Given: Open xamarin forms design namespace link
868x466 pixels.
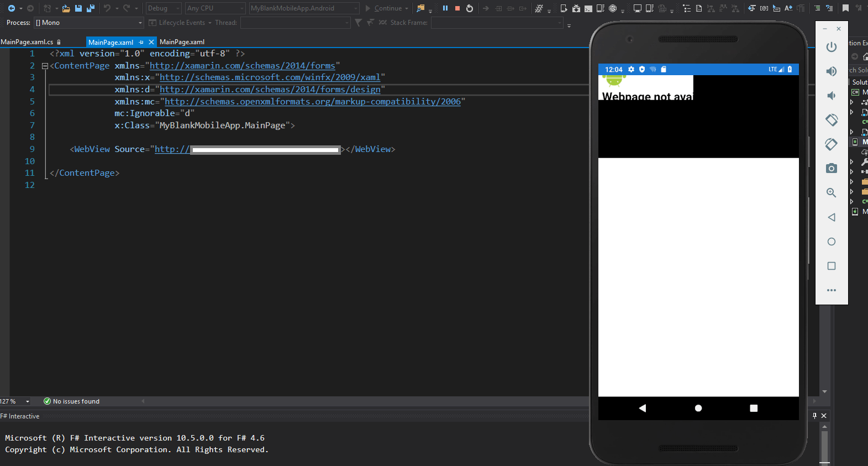Looking at the screenshot, I should coord(270,90).
